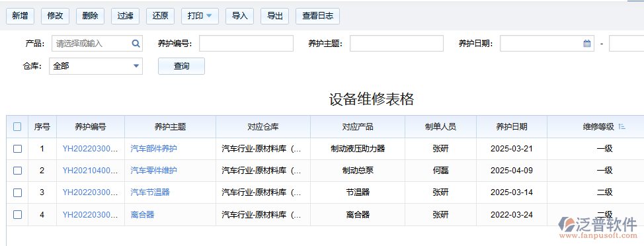The image size is (644, 246).
Task: Check the box for row 1 汽车部件养护
Action: tap(17, 149)
